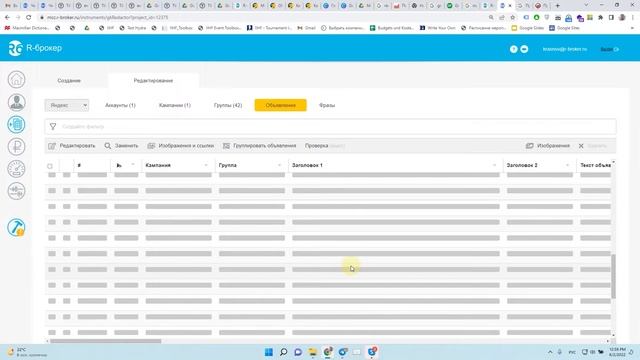
Task: Open the Google Slides bookmark
Action: tap(527, 28)
